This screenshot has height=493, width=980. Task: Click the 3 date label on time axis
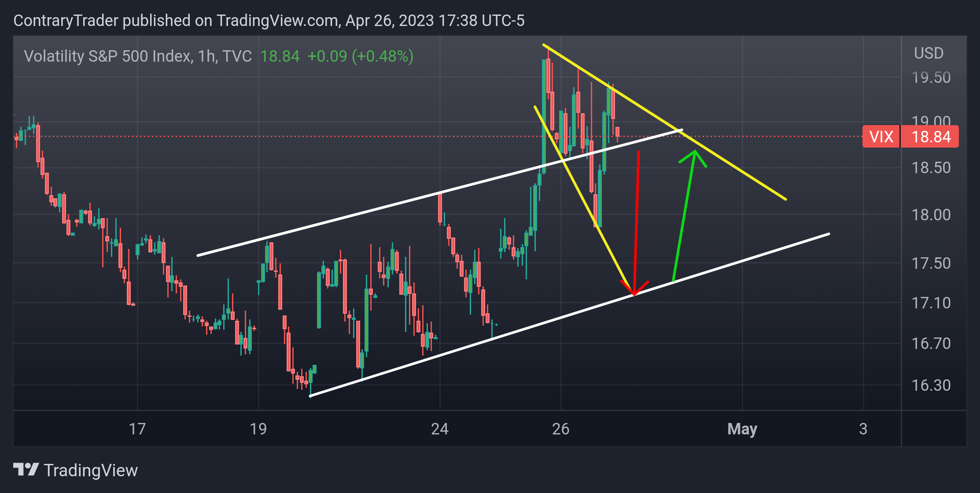coord(863,429)
